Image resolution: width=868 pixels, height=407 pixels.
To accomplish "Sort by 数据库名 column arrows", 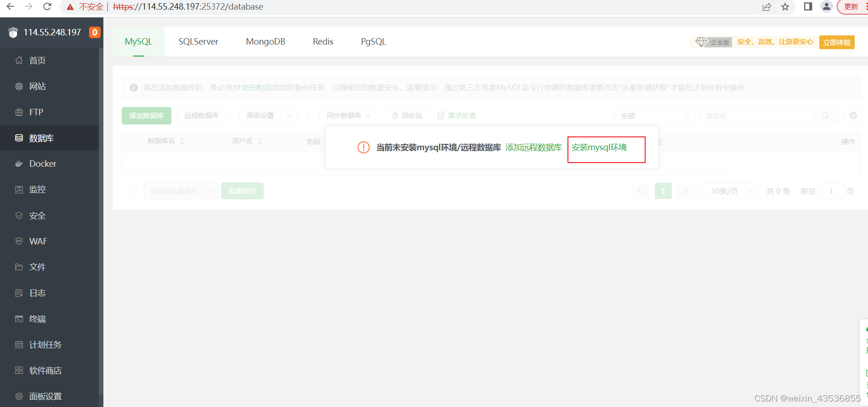I will [182, 141].
